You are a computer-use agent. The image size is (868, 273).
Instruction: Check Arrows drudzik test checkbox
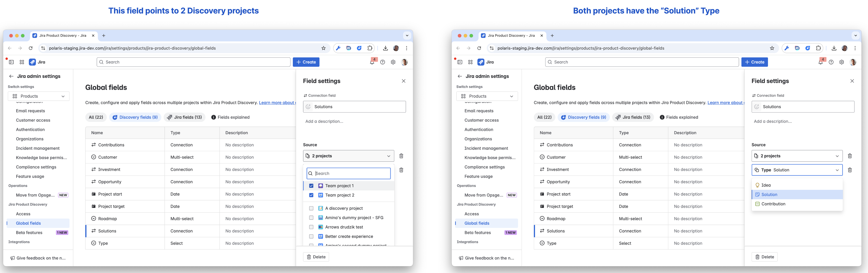[x=311, y=227]
